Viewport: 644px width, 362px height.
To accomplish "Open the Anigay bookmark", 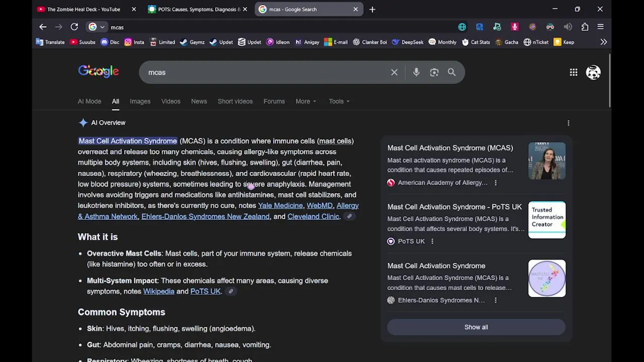I will 307,42.
